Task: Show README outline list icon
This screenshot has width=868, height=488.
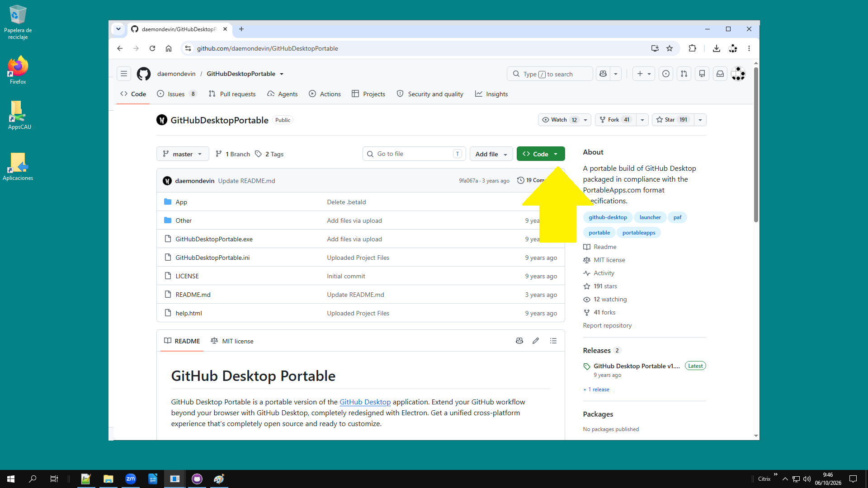Action: [553, 341]
